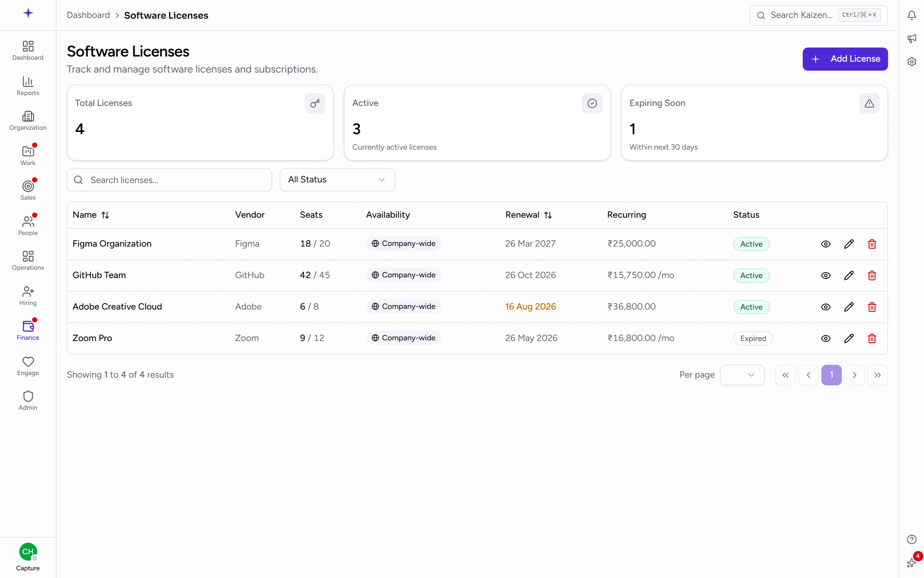Viewport: 924px width, 578px height.
Task: Click the CH Capture user avatar
Action: [28, 552]
